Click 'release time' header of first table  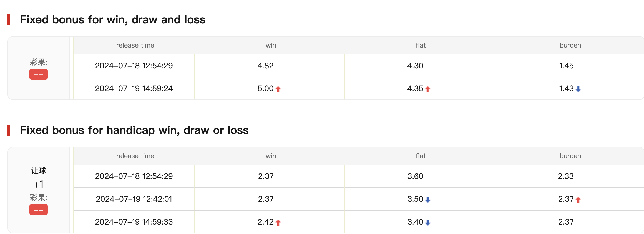point(135,45)
